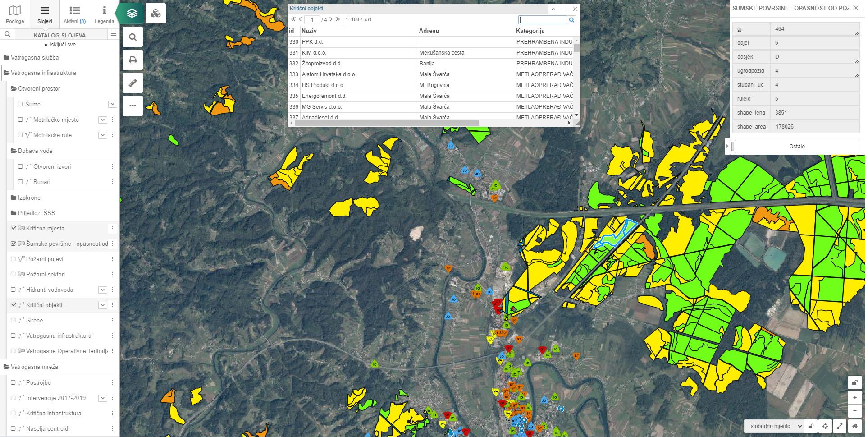Uncheck the Kriticna mjesta layer

pos(14,228)
